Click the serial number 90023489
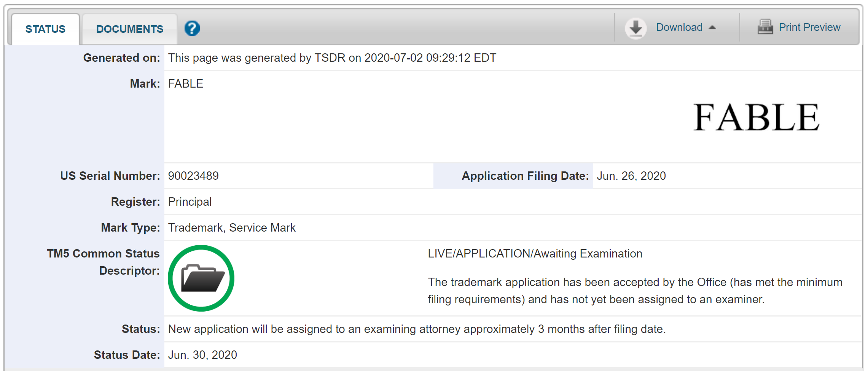Viewport: 868px width, 371px height. pyautogui.click(x=193, y=176)
